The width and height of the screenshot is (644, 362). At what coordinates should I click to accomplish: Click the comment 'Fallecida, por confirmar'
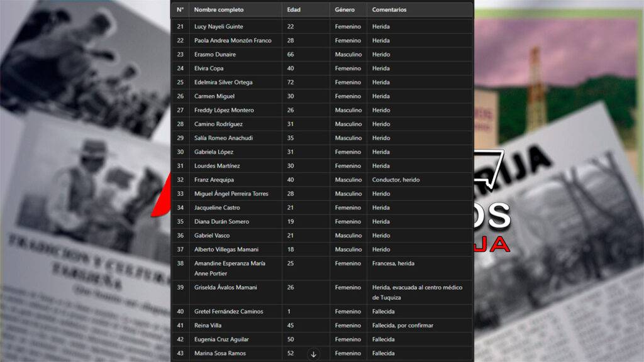402,326
